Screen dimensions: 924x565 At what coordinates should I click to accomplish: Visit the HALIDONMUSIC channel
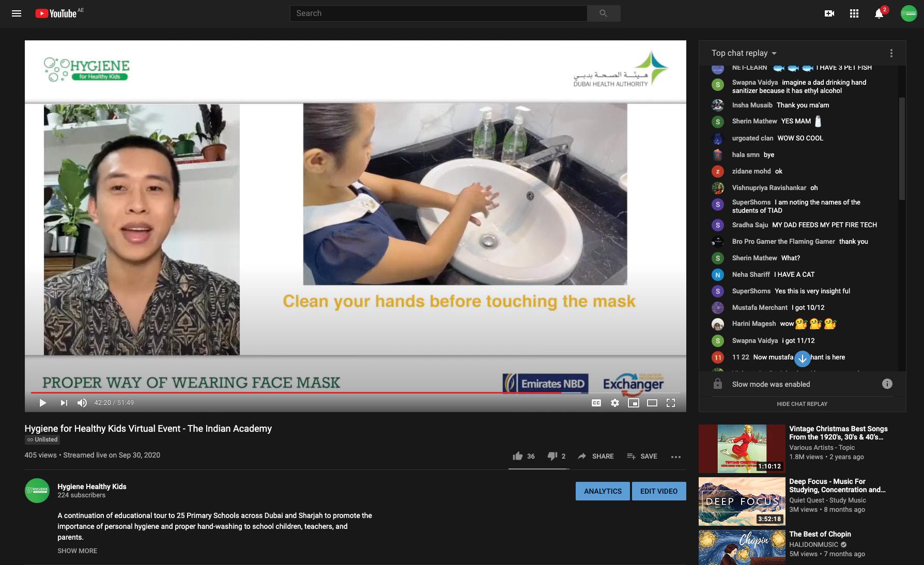pyautogui.click(x=813, y=544)
